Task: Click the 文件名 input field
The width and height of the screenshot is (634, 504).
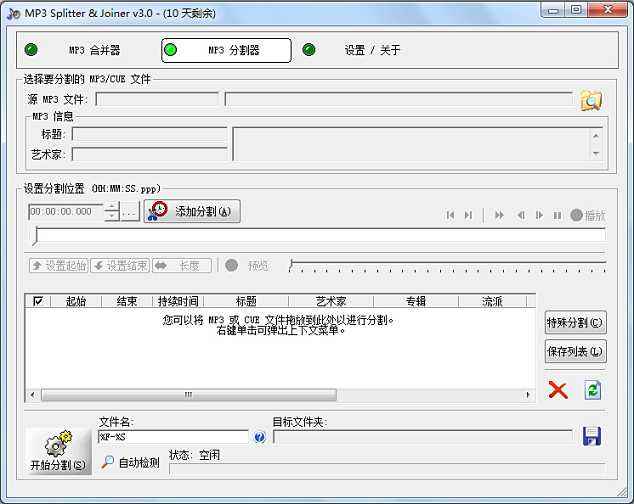Action: 172,437
